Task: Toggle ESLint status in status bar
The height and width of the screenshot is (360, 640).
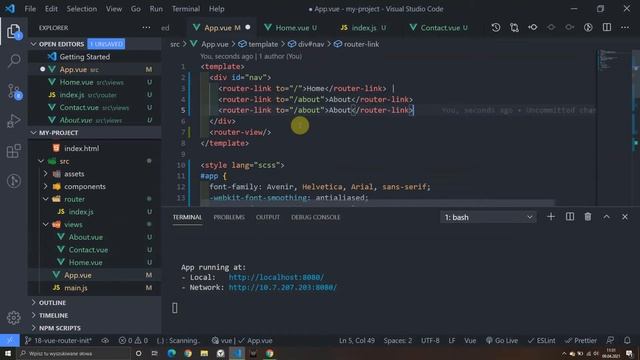Action: [542, 340]
